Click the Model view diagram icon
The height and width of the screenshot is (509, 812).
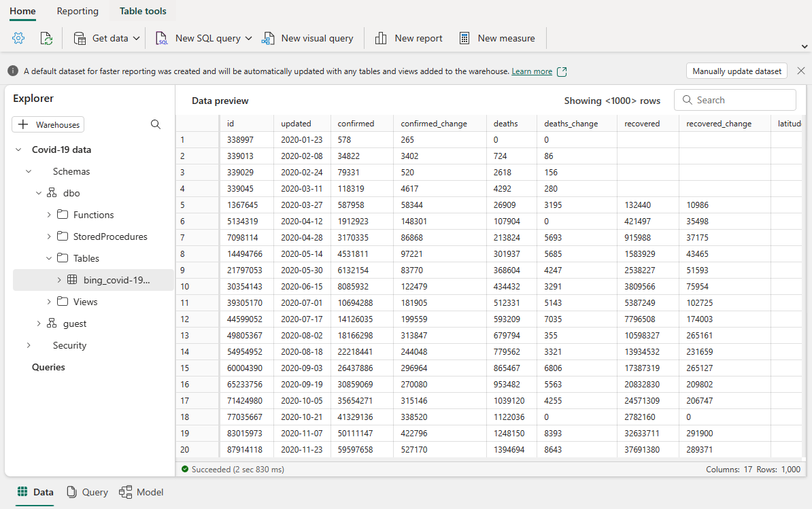(125, 492)
